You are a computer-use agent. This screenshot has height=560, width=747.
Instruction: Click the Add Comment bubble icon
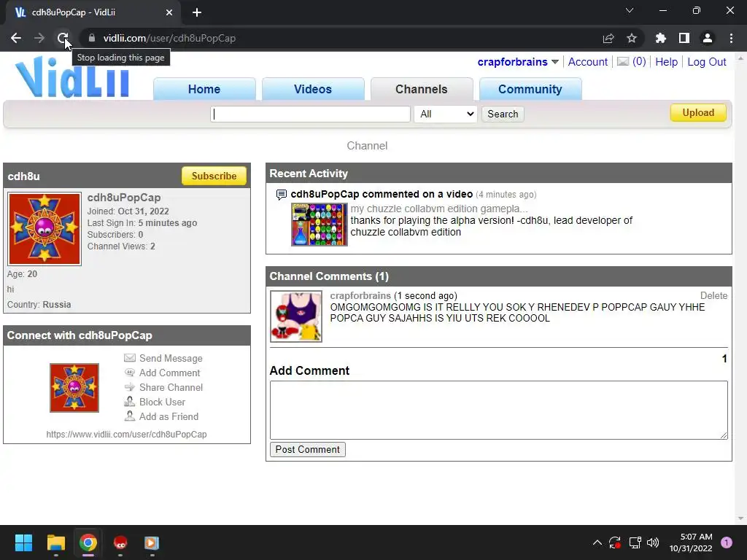[x=130, y=373]
